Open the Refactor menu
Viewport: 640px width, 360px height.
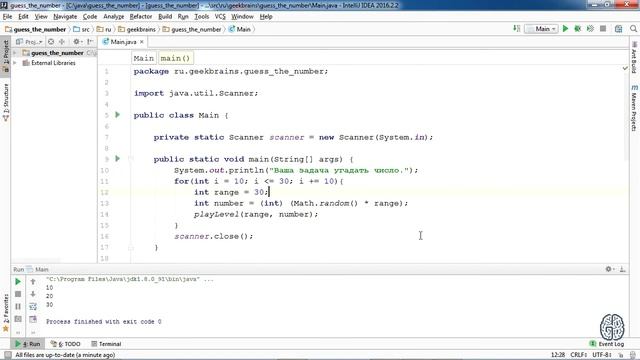[141, 17]
